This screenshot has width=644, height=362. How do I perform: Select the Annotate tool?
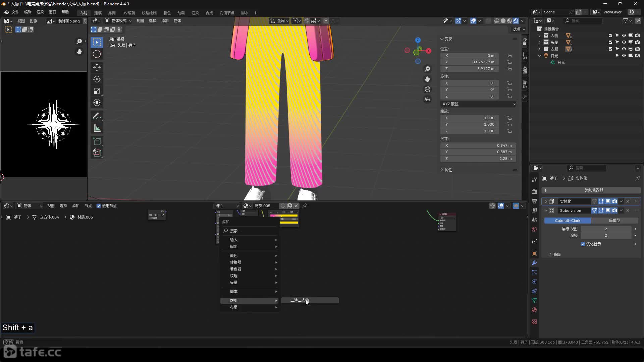tap(97, 116)
